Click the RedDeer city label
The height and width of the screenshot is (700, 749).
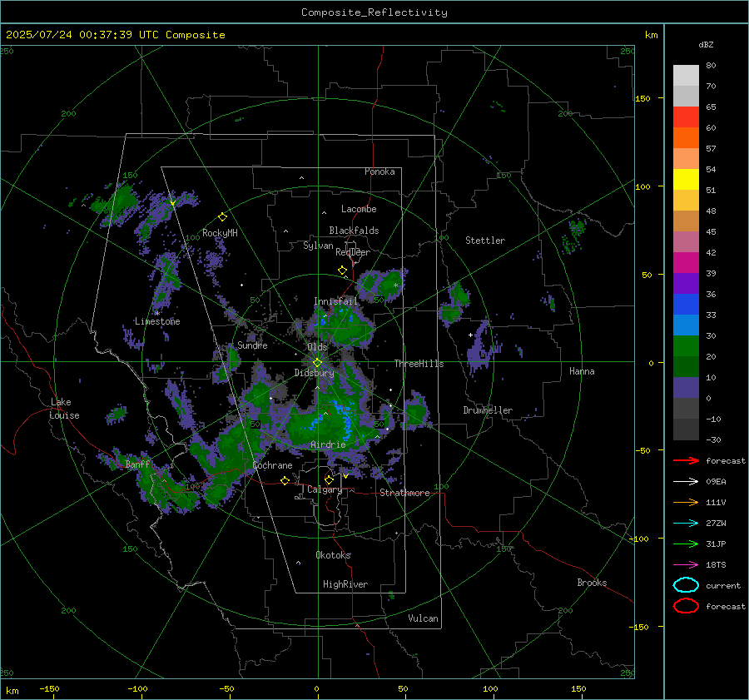pos(353,252)
